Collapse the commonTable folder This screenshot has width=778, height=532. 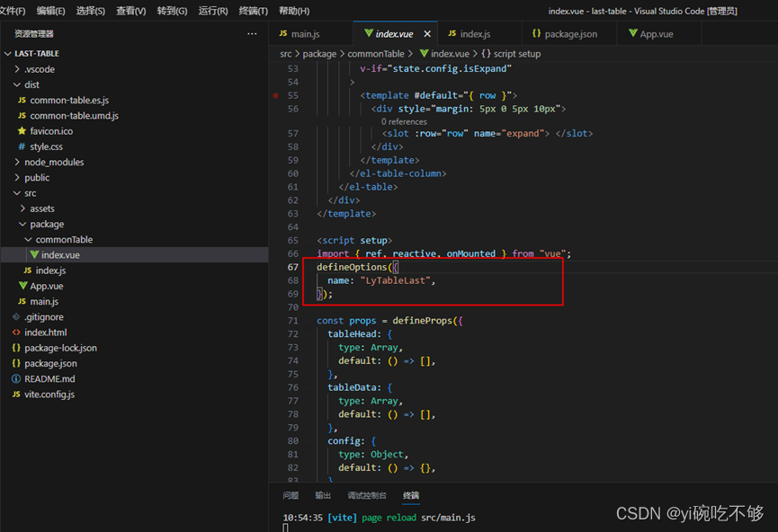(x=29, y=239)
